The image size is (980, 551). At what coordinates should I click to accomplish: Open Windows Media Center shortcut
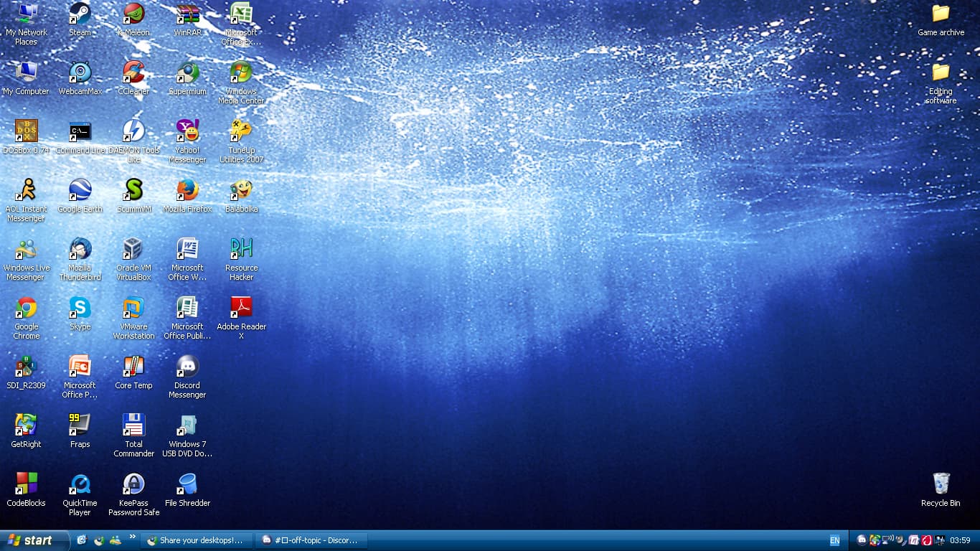coord(241,72)
